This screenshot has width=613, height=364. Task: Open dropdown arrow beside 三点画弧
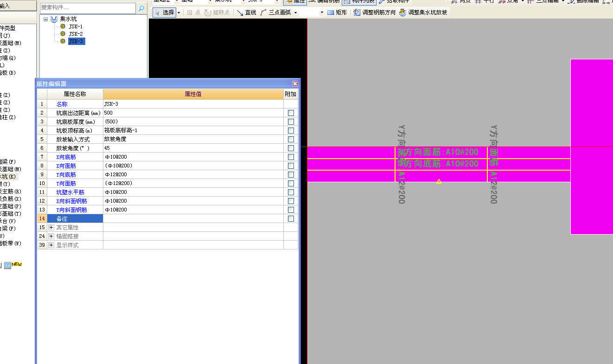[x=295, y=13]
